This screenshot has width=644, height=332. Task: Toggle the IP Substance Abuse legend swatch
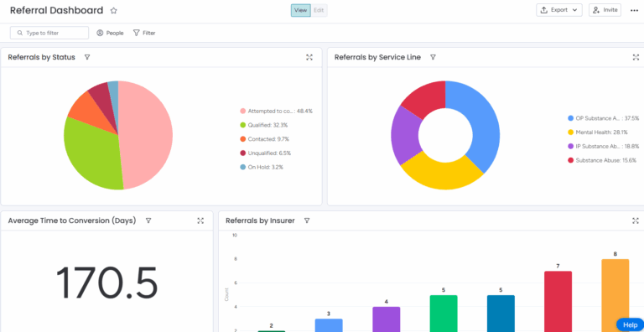(x=570, y=146)
